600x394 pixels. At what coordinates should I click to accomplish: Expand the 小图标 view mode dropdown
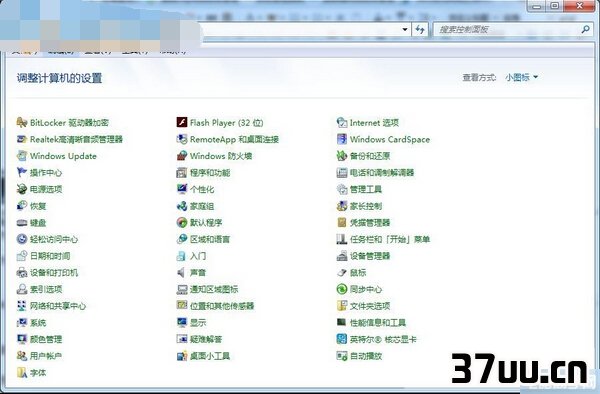coord(522,78)
